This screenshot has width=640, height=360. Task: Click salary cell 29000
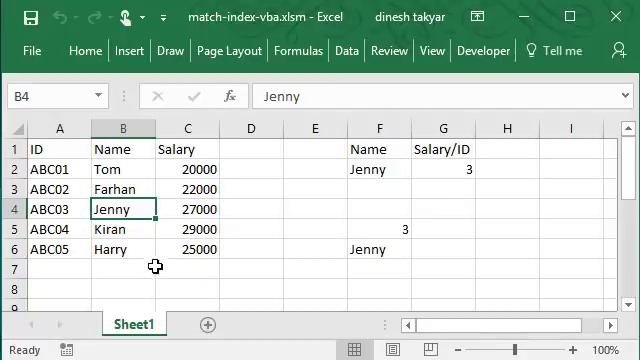click(x=188, y=229)
